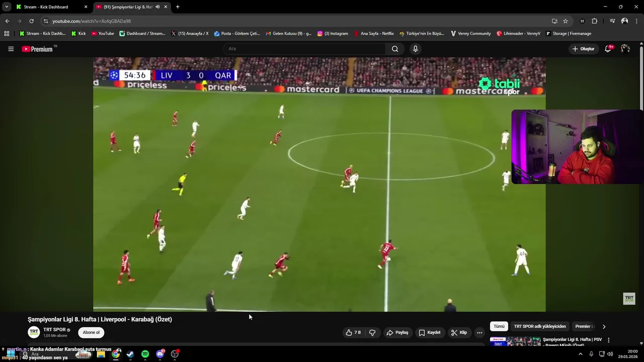This screenshot has width=644, height=362.
Task: Click the TRT Spor watermark on video
Action: (629, 299)
